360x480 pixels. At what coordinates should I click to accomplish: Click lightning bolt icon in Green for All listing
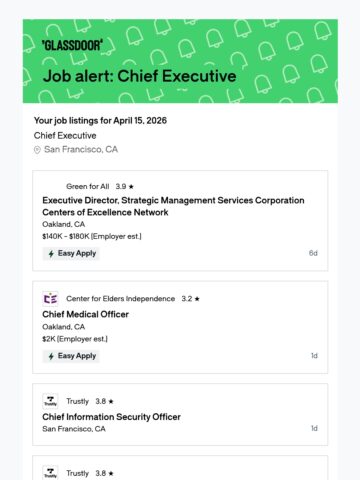(x=51, y=254)
